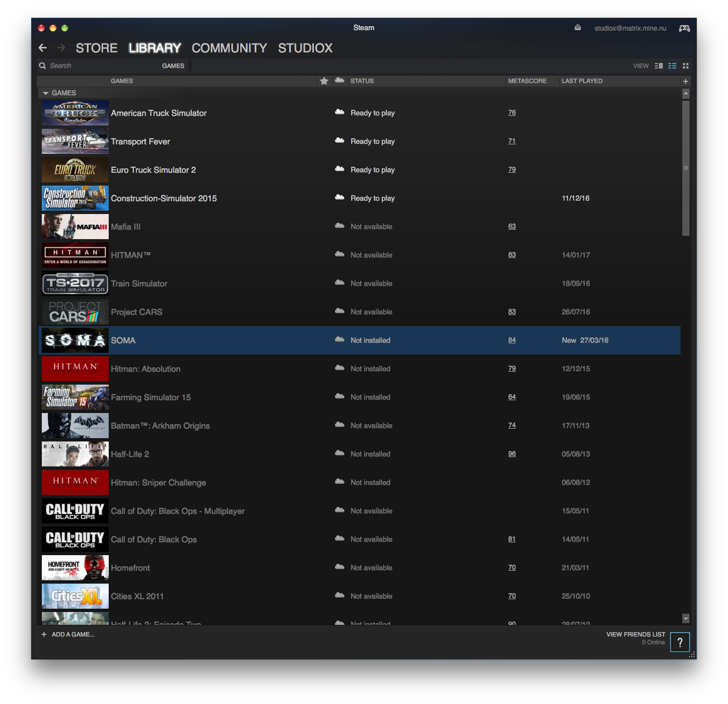
Task: Click the cloud icon in the SOMA row
Action: coord(339,339)
